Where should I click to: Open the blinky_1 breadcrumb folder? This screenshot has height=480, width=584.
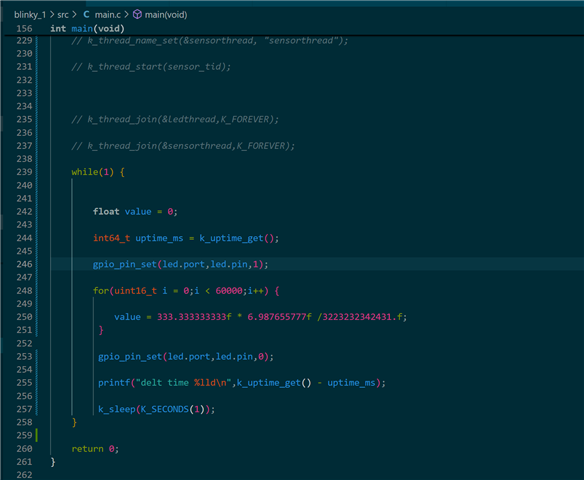30,15
